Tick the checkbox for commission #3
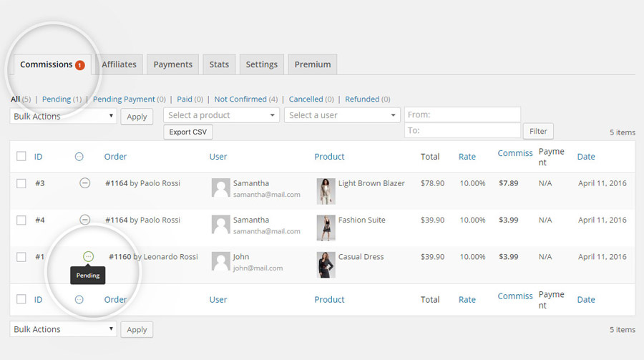Image resolution: width=644 pixels, height=360 pixels. pos(21,183)
